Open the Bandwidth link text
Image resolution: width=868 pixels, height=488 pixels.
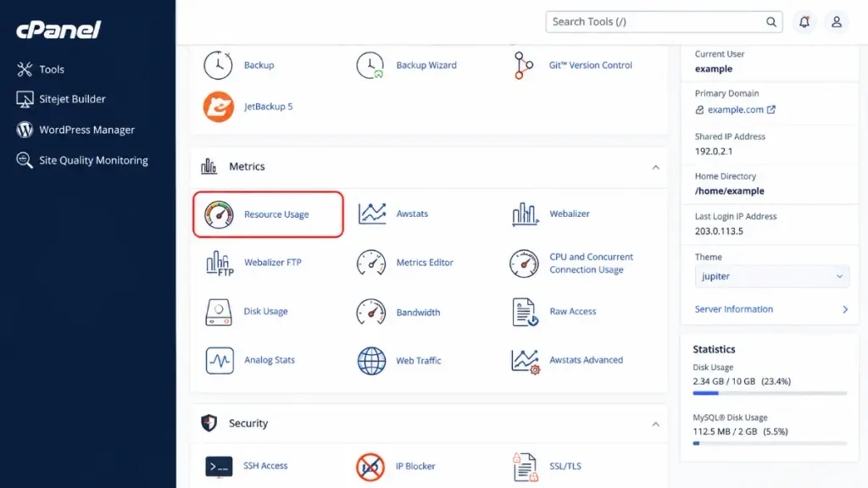418,313
